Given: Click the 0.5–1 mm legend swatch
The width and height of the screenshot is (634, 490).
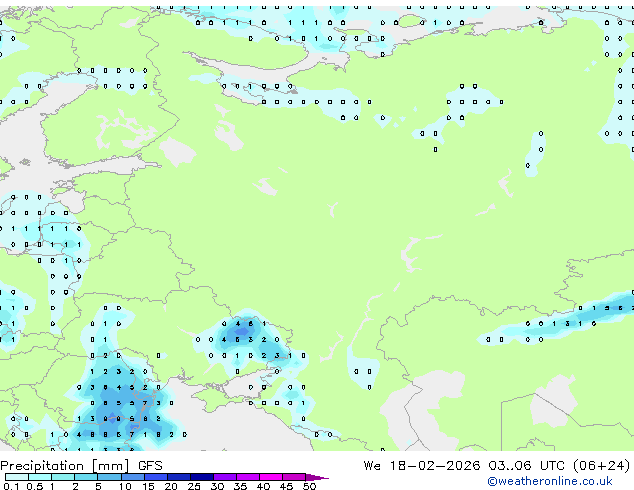Looking at the screenshot, I should 40,477.
